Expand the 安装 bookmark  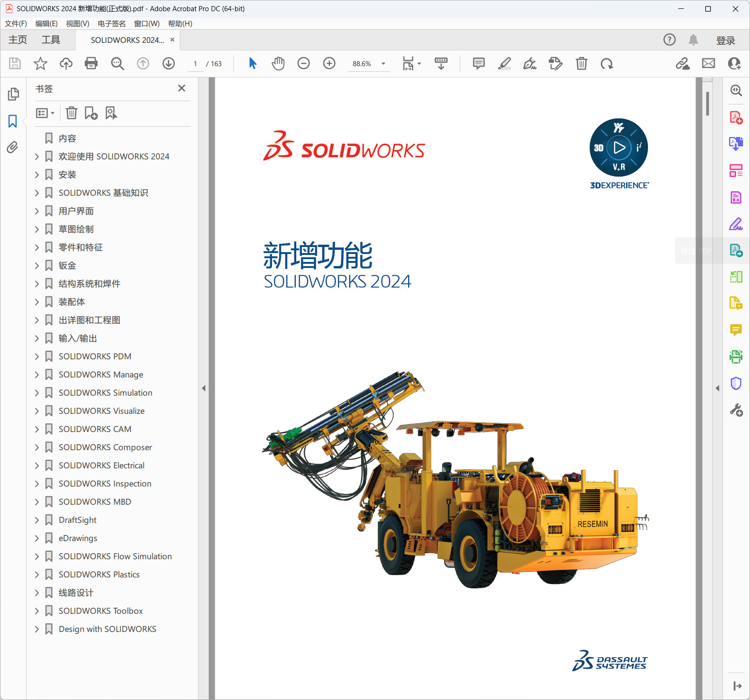pos(37,175)
